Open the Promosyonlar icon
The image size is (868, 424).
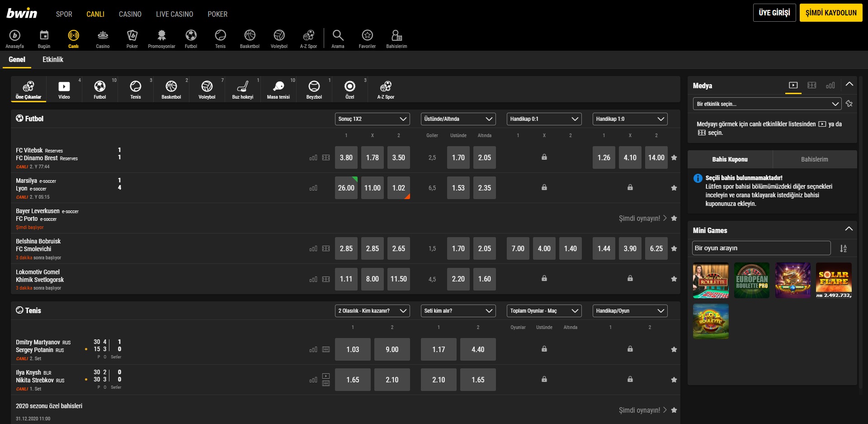pyautogui.click(x=161, y=39)
